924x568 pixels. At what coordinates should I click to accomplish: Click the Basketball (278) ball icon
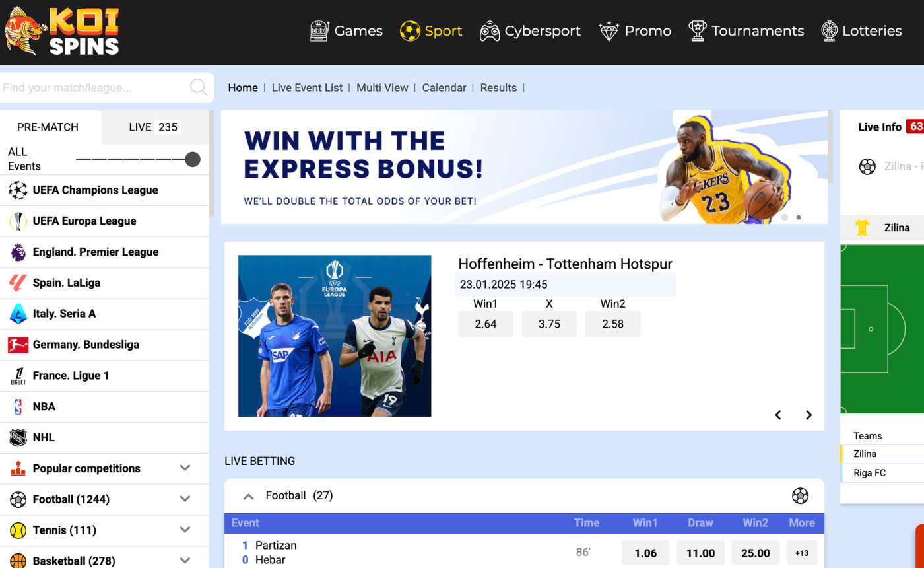(18, 561)
